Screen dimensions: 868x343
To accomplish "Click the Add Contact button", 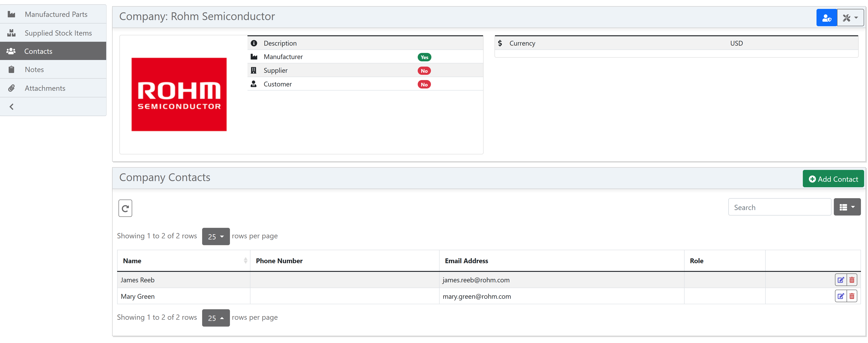I will (833, 179).
